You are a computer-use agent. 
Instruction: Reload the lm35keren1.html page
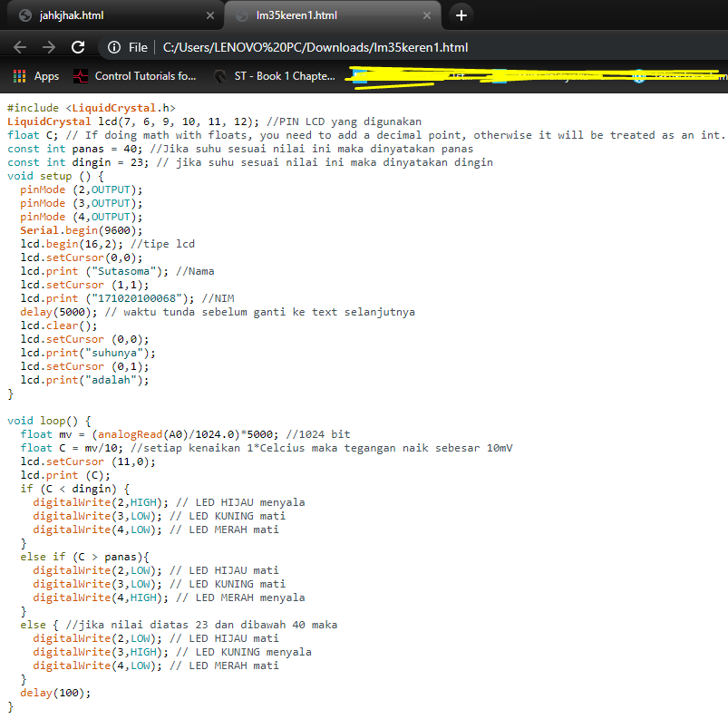(79, 46)
